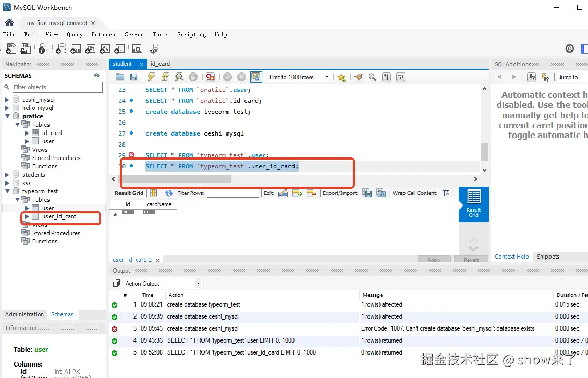The height and width of the screenshot is (378, 588).
Task: Toggle continue-on-error execution icon
Action: tap(210, 77)
